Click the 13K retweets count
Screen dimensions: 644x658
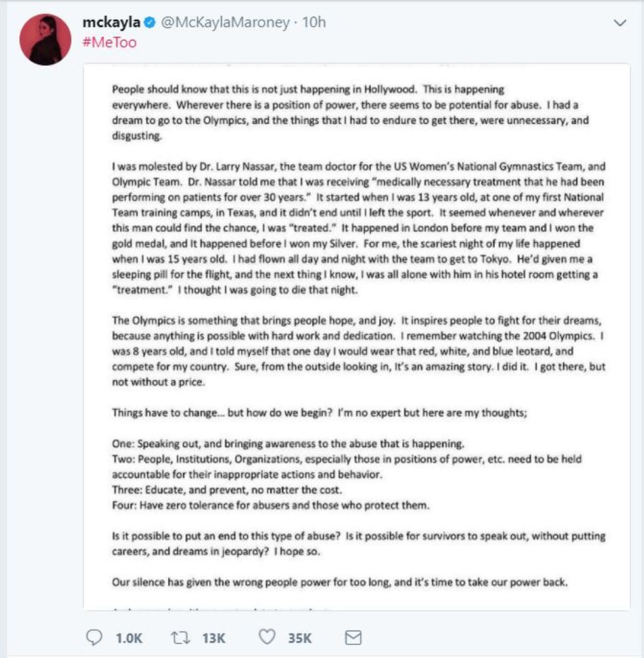(x=214, y=637)
